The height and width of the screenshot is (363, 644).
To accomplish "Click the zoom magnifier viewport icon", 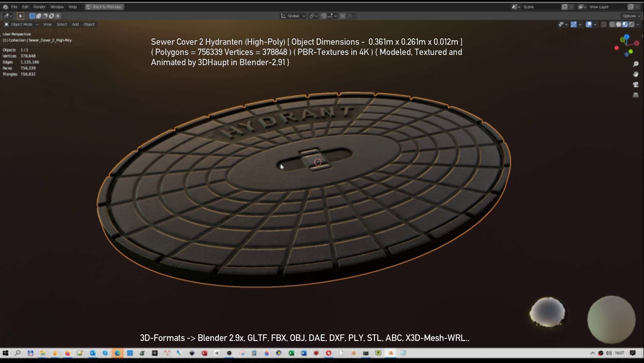I will pos(636,64).
